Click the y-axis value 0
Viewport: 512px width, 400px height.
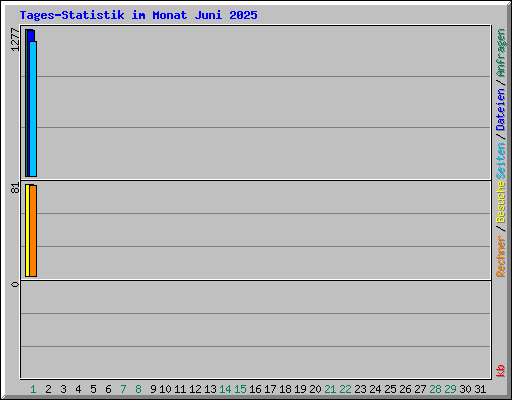15,284
